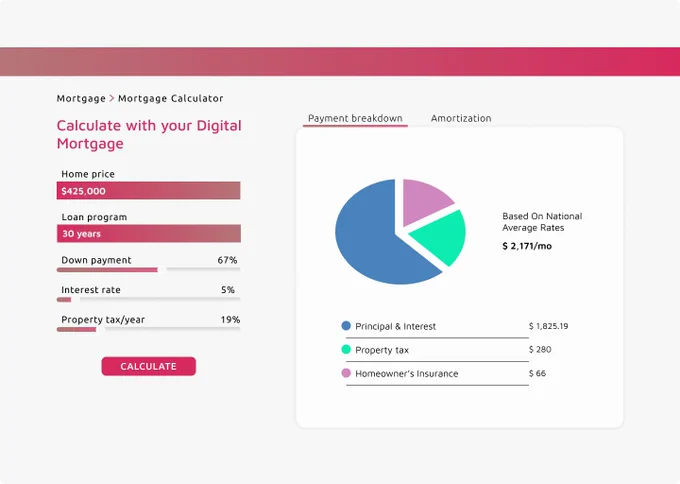The width and height of the screenshot is (680, 484).
Task: Click the "Homeowner's Insurance" label
Action: click(x=407, y=373)
